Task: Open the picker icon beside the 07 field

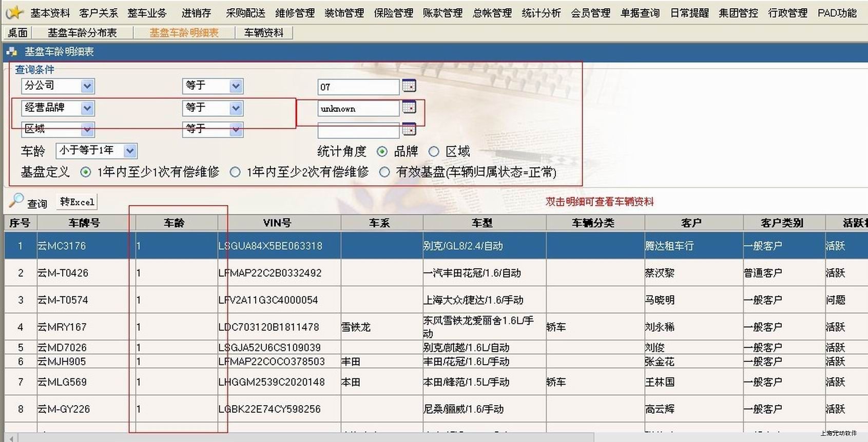Action: point(409,86)
